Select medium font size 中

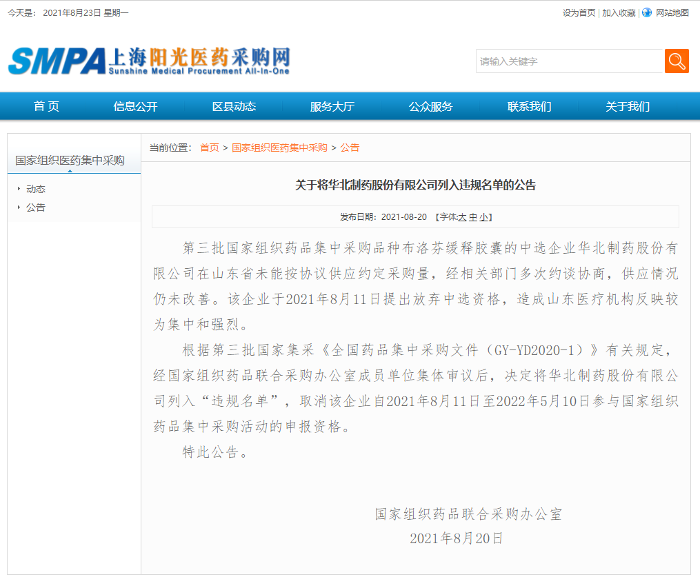(x=473, y=217)
